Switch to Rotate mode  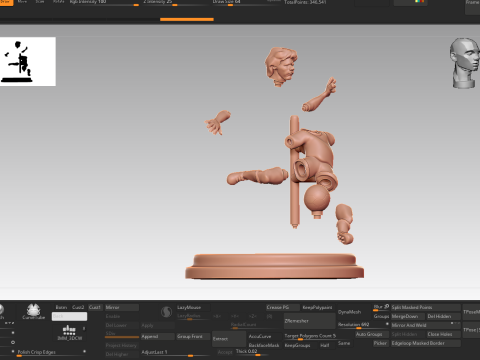tap(59, 2)
